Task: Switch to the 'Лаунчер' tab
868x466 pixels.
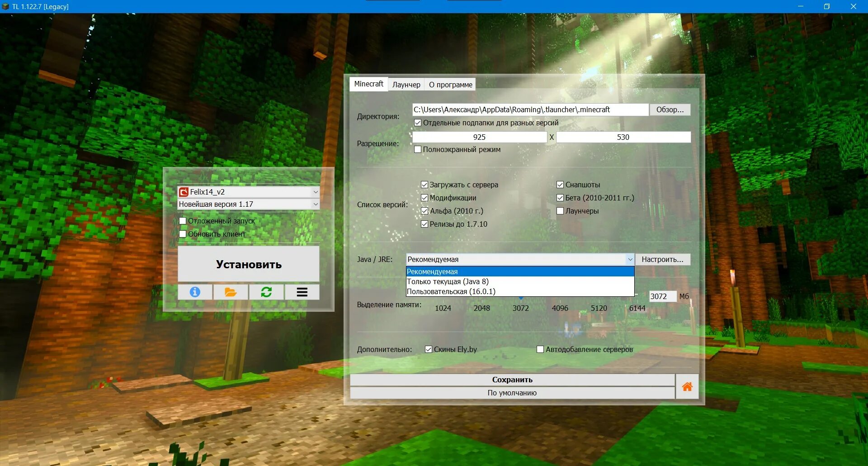Action: point(406,85)
